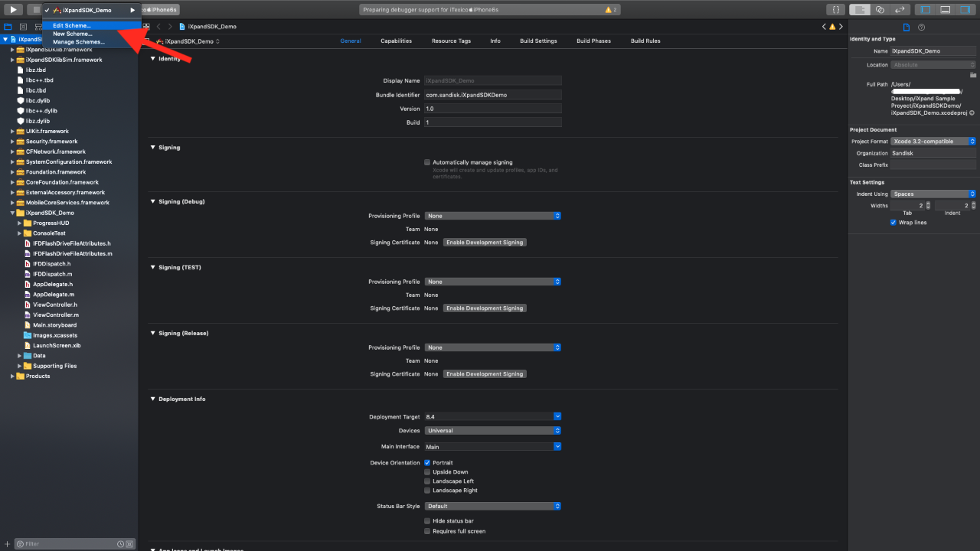Open the Info tab
Image resolution: width=980 pixels, height=551 pixels.
pos(495,41)
